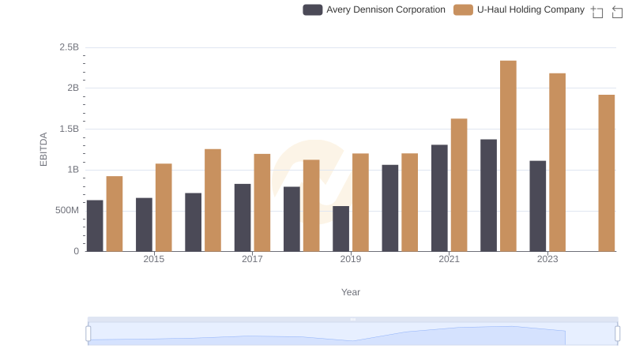Click the '2021' x-axis label
This screenshot has height=364, width=632.
(449, 259)
